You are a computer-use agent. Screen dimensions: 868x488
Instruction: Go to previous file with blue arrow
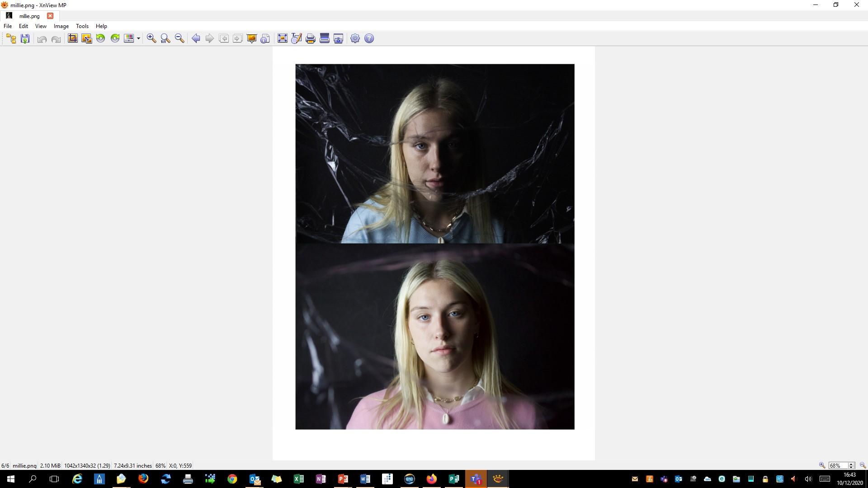196,38
